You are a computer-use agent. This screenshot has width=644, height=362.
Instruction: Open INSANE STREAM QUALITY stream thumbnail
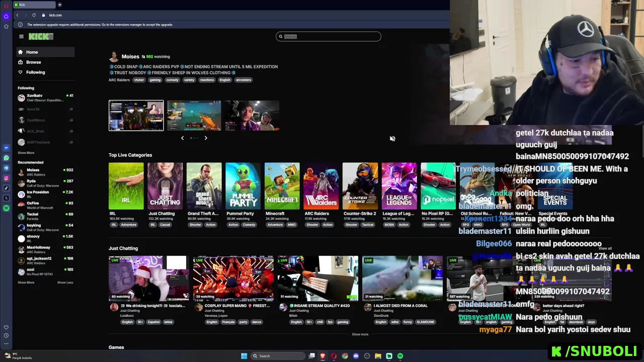(x=318, y=278)
